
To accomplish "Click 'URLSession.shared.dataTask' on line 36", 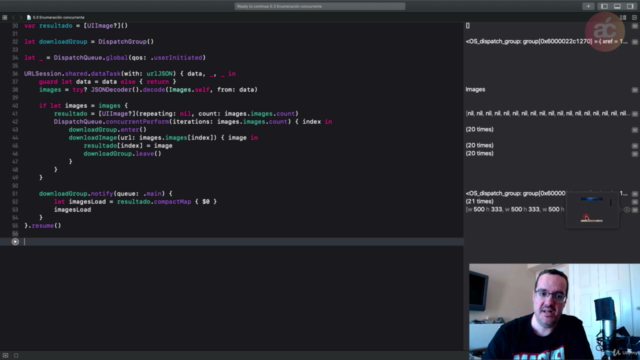I will (x=72, y=74).
